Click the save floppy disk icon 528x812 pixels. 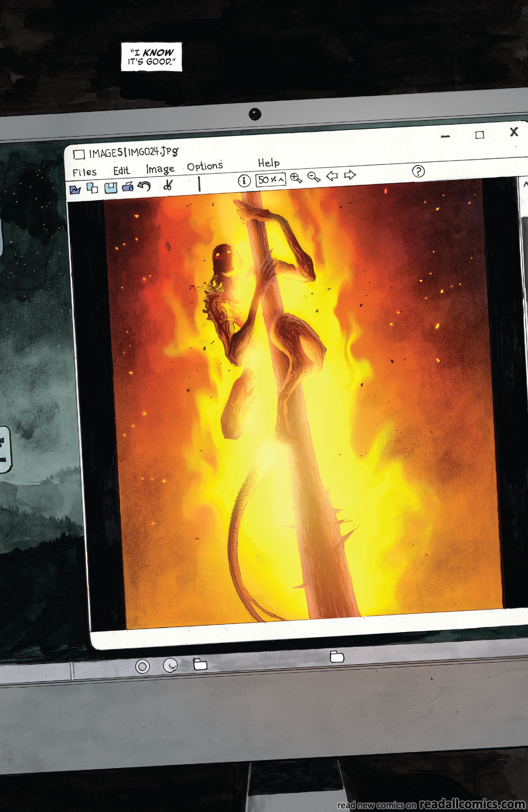point(111,188)
